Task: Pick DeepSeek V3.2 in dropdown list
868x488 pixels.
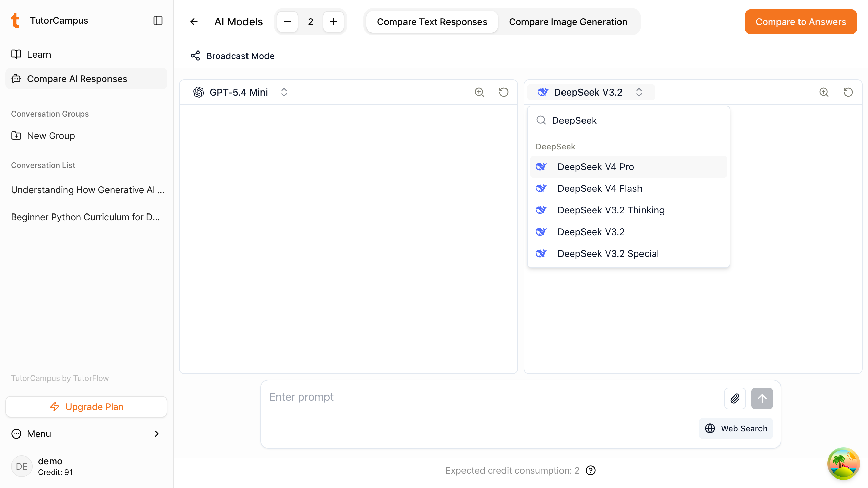Action: (x=629, y=232)
